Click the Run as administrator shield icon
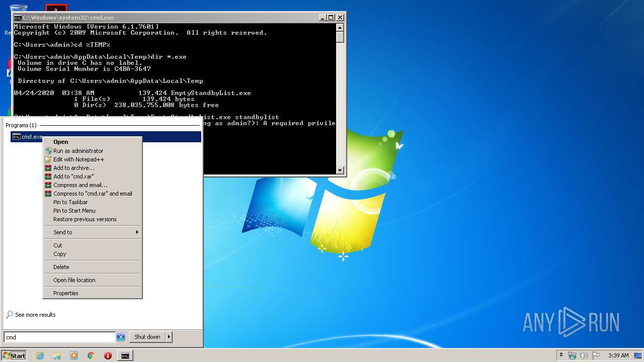This screenshot has height=362, width=644. tap(48, 151)
